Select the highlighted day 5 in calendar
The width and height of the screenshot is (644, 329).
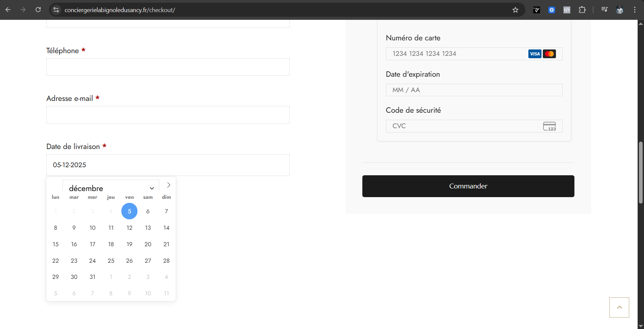click(x=129, y=211)
